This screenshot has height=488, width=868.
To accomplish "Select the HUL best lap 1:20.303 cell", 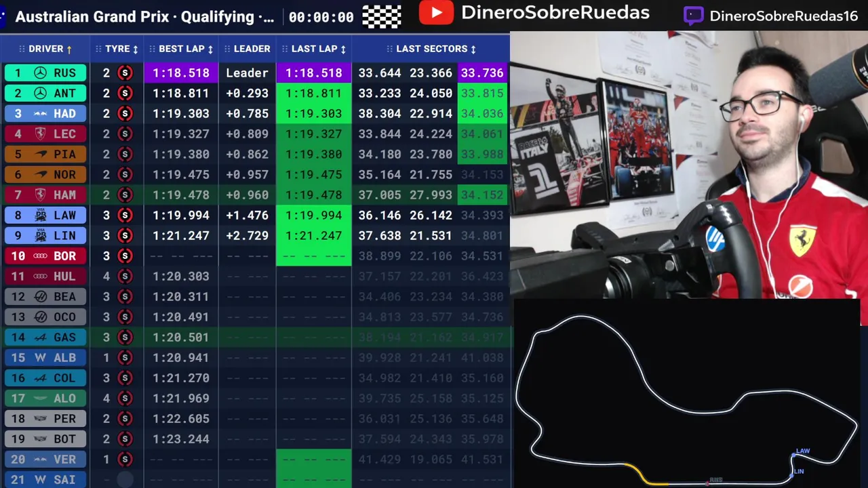I will 181,276.
